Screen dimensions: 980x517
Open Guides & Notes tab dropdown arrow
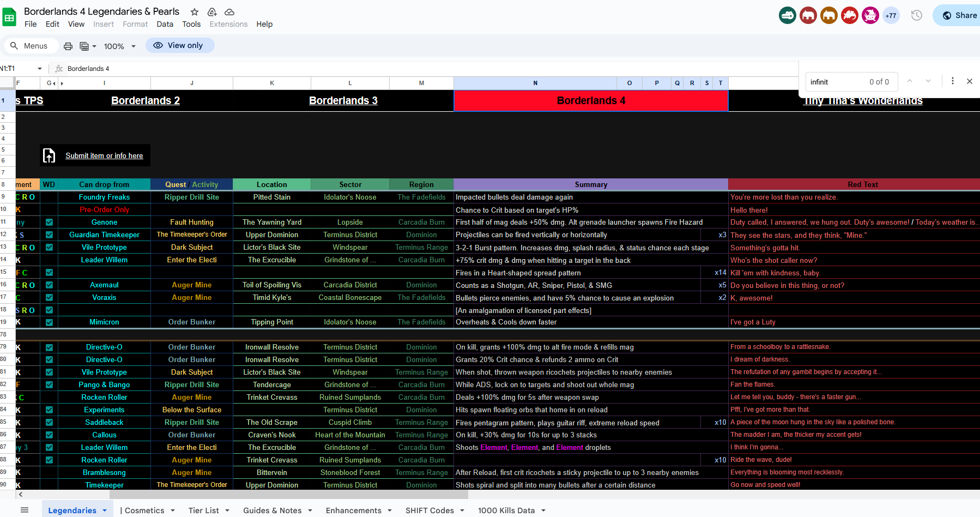coord(310,510)
